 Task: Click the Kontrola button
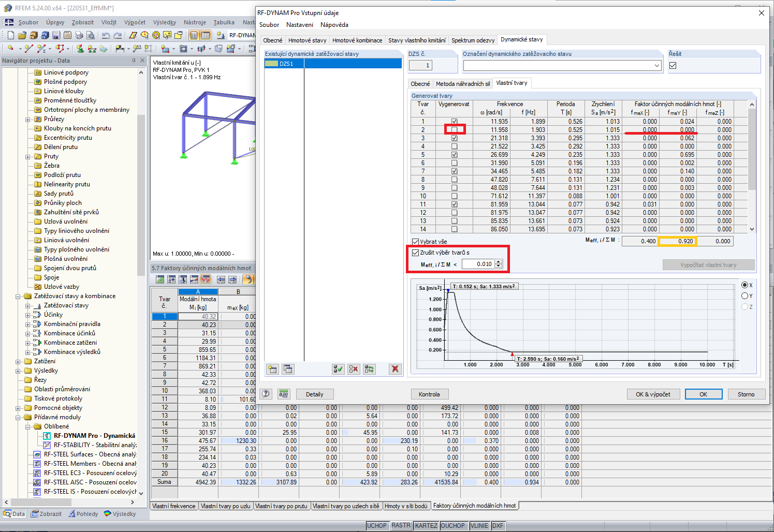pyautogui.click(x=429, y=394)
